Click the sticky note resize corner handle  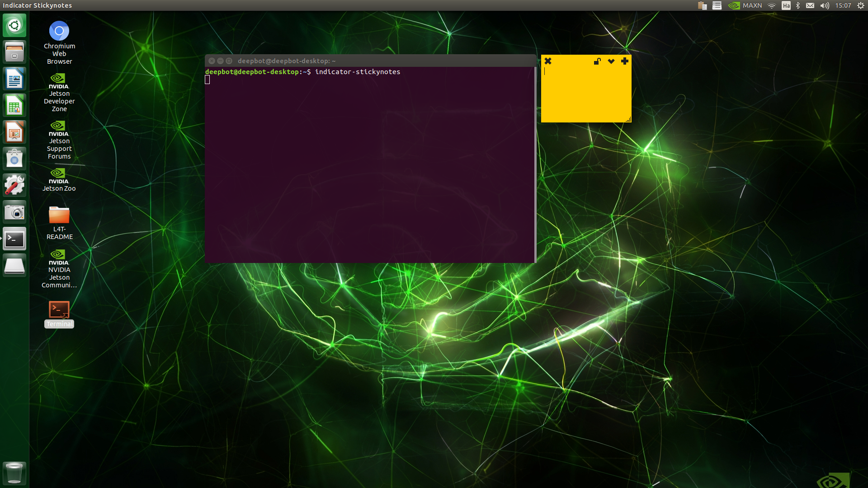(628, 119)
